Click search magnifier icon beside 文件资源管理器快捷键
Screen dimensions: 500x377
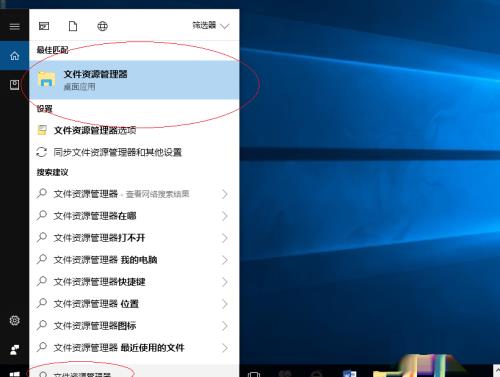click(42, 281)
